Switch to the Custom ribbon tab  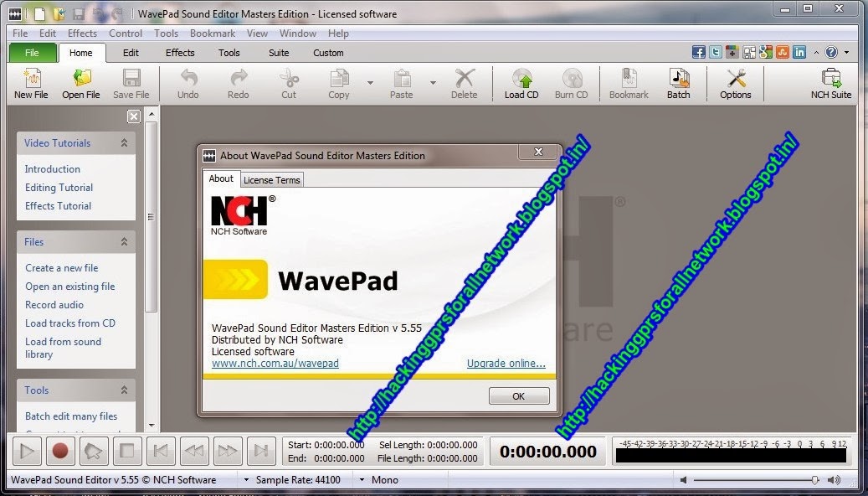328,53
